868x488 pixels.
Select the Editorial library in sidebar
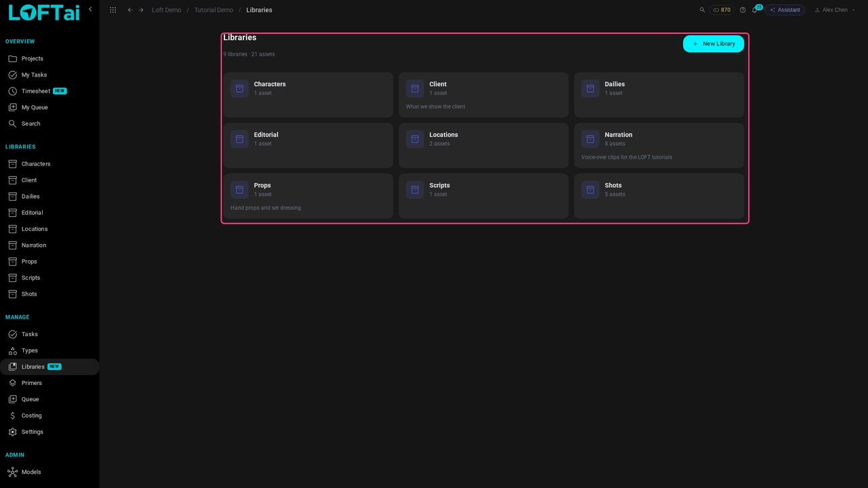tap(50, 213)
